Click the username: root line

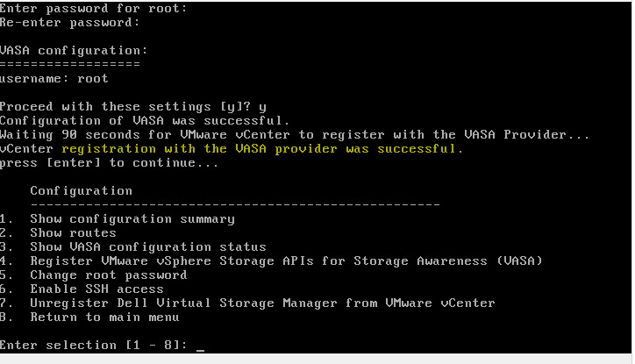(x=54, y=78)
